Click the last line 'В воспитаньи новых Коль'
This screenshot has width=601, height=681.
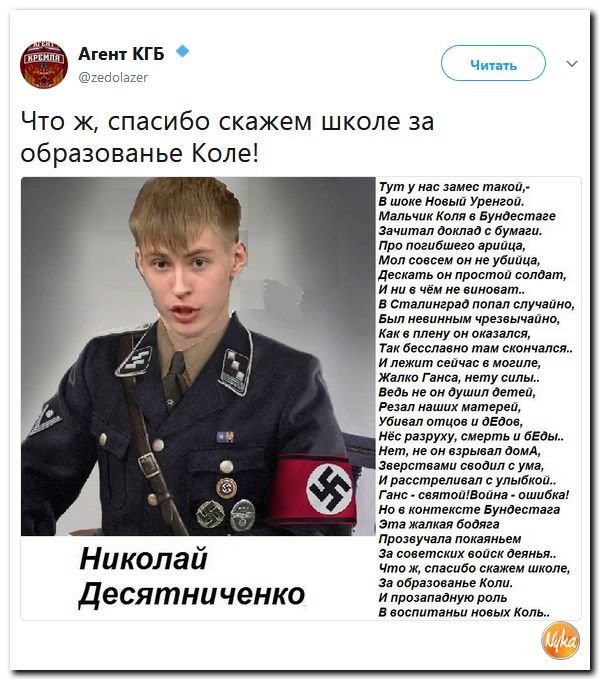click(x=464, y=612)
